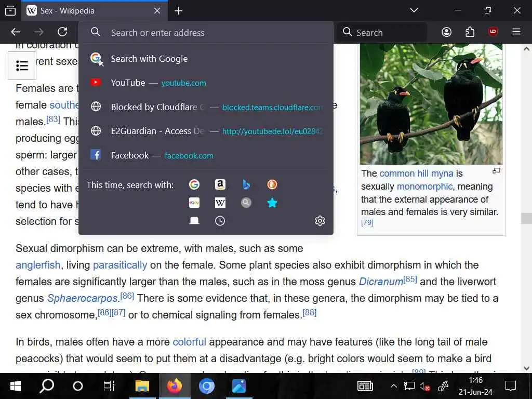Open a new tab with plus button
The image size is (532, 399).
coord(179,11)
